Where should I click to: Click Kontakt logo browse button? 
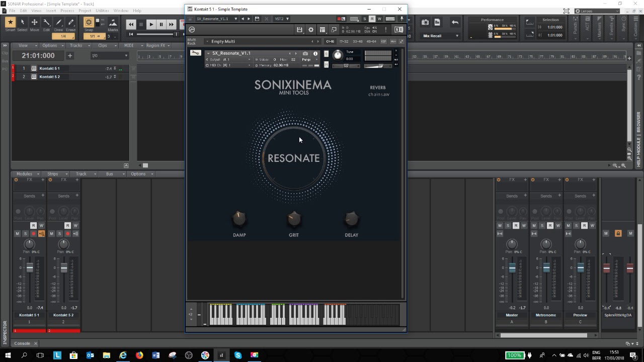(x=192, y=30)
